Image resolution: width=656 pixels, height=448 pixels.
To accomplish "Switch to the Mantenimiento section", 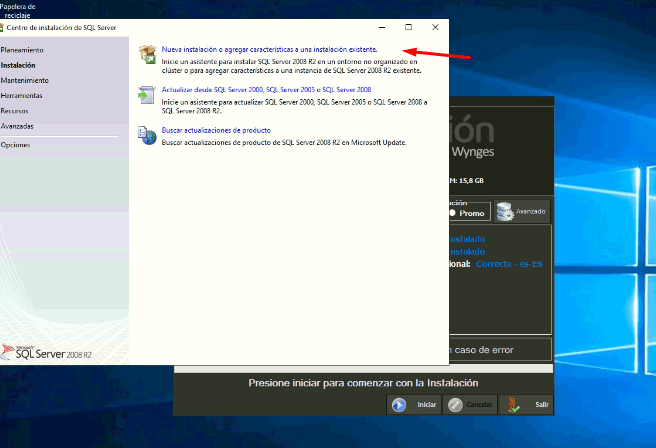I will click(x=25, y=79).
